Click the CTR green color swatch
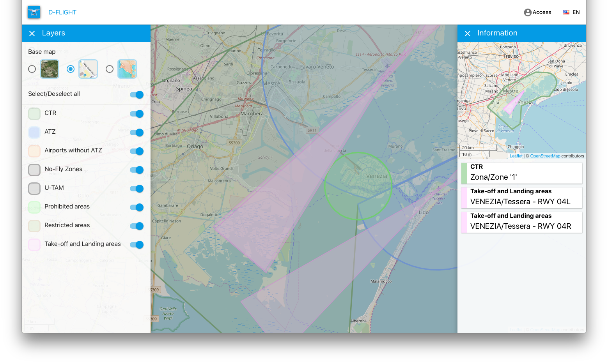 pos(34,114)
